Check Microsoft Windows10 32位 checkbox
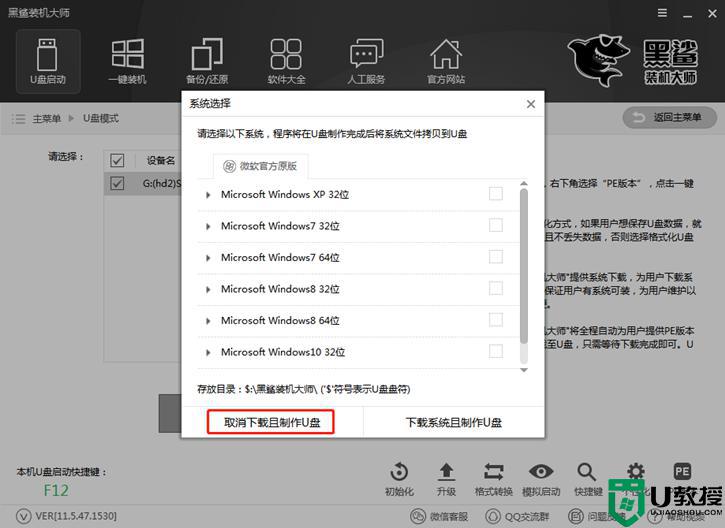 tap(496, 351)
